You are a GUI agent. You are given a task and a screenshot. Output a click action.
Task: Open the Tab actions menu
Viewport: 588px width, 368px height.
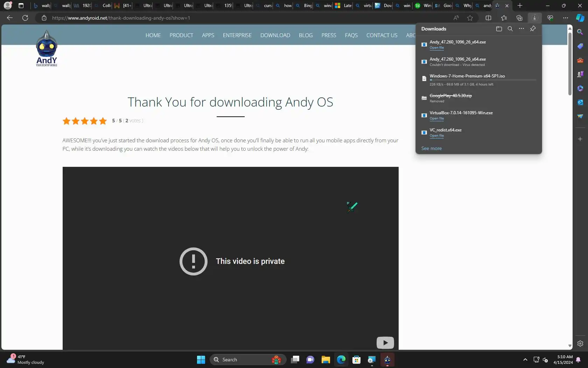tap(21, 6)
